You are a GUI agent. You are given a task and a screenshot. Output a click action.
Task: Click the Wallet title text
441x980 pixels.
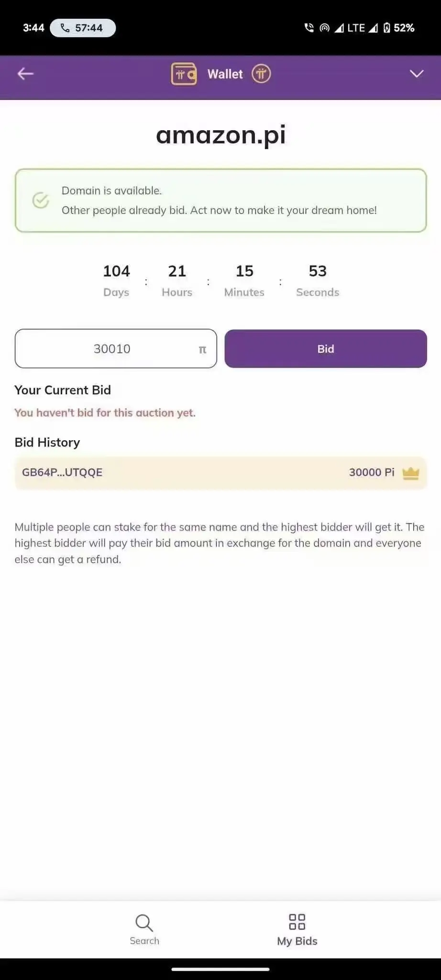tap(225, 74)
